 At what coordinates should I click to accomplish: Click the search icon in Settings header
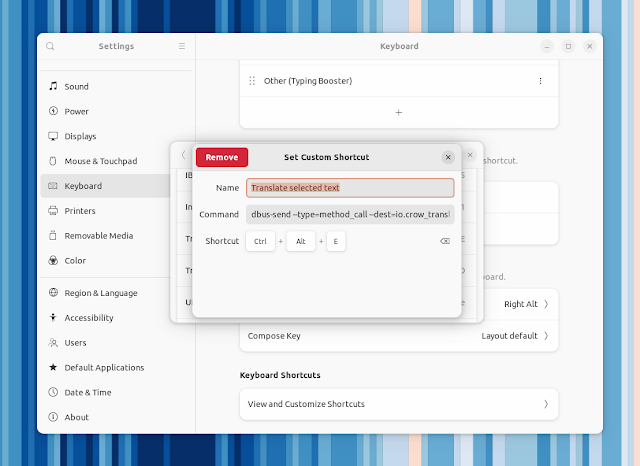50,46
